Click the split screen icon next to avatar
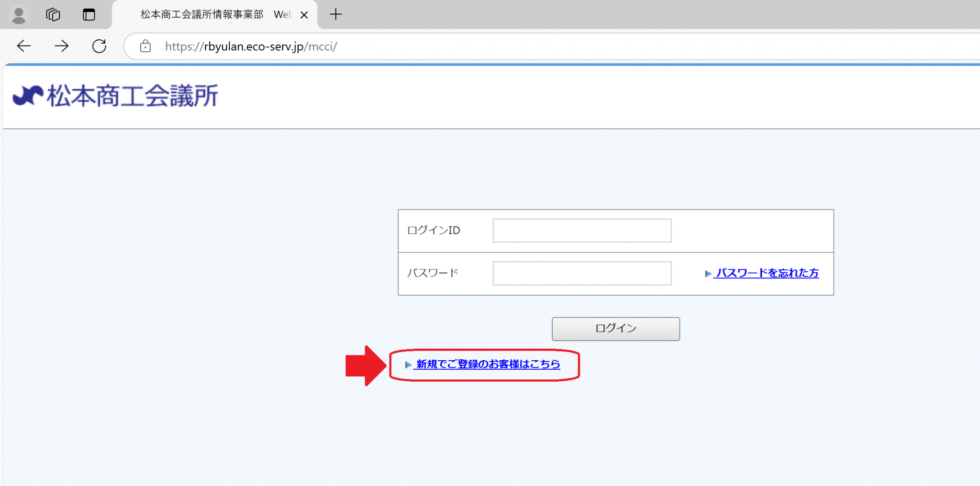 pyautogui.click(x=88, y=14)
